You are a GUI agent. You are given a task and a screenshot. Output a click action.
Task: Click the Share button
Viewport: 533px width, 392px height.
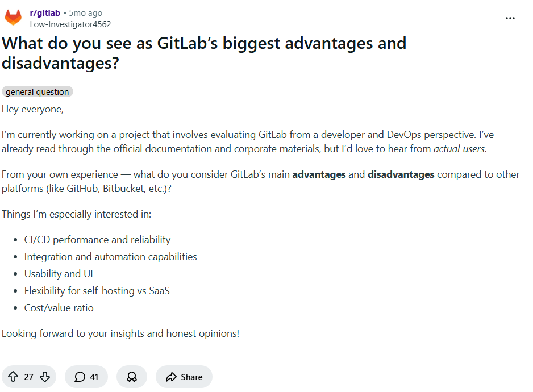pos(184,377)
